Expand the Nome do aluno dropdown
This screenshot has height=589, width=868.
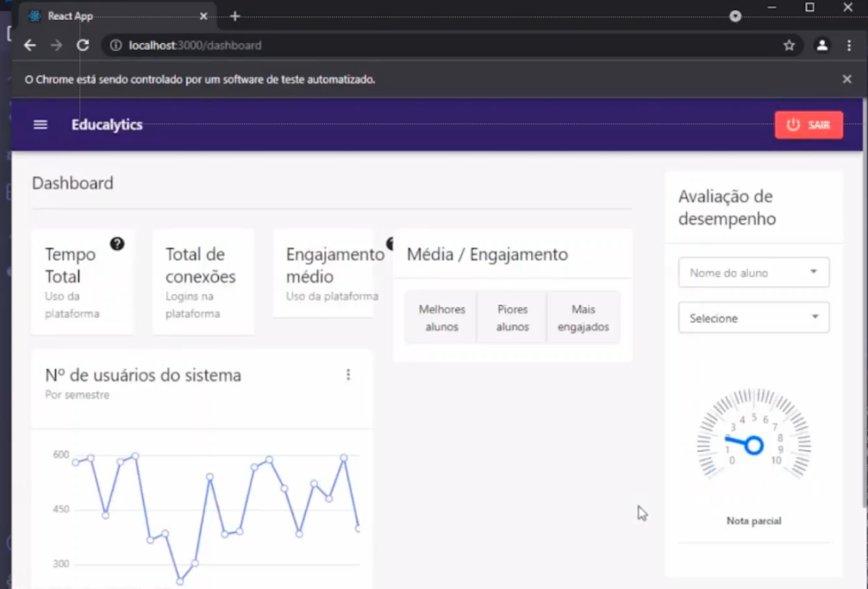pos(753,272)
